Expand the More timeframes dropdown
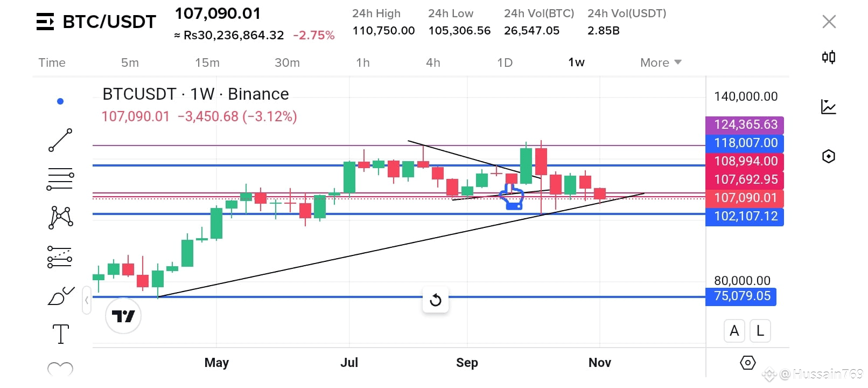Viewport: 868px width, 388px height. [x=661, y=63]
